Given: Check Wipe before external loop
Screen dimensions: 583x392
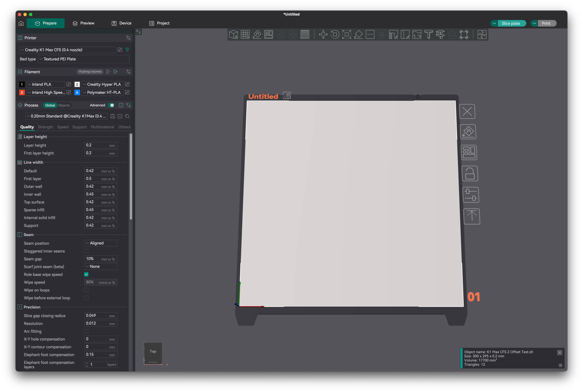Looking at the screenshot, I should (x=86, y=298).
